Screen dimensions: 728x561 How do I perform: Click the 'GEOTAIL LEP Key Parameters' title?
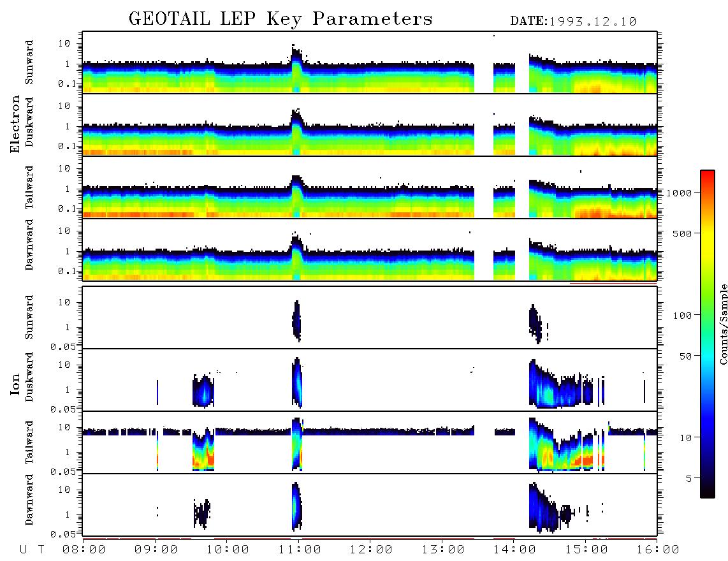(280, 20)
